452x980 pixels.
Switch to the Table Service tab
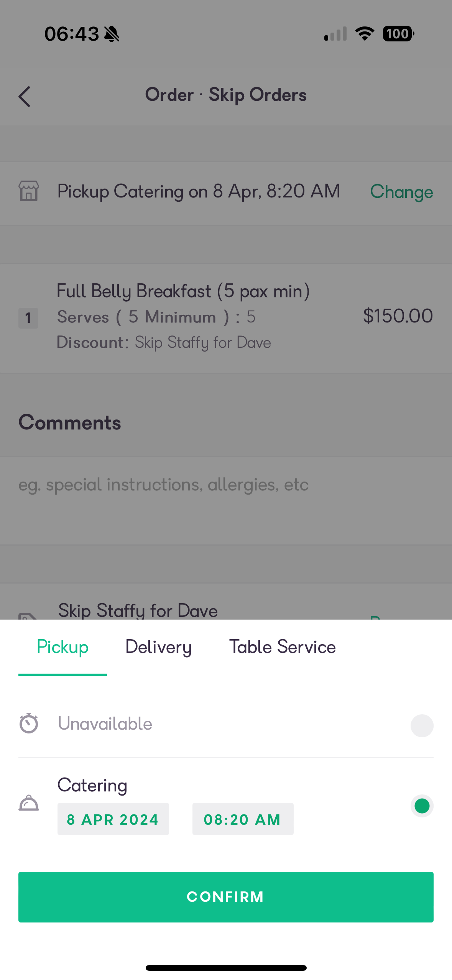point(282,648)
